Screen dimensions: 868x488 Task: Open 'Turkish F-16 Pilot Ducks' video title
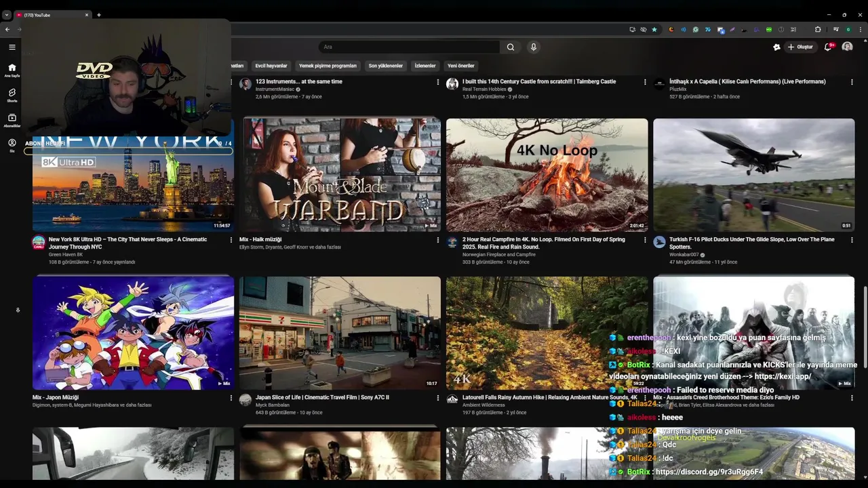[752, 243]
